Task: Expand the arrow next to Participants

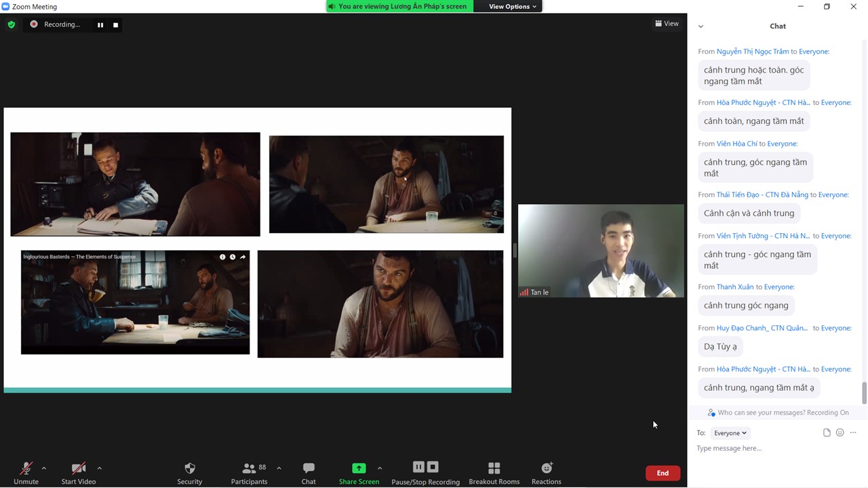Action: (279, 468)
